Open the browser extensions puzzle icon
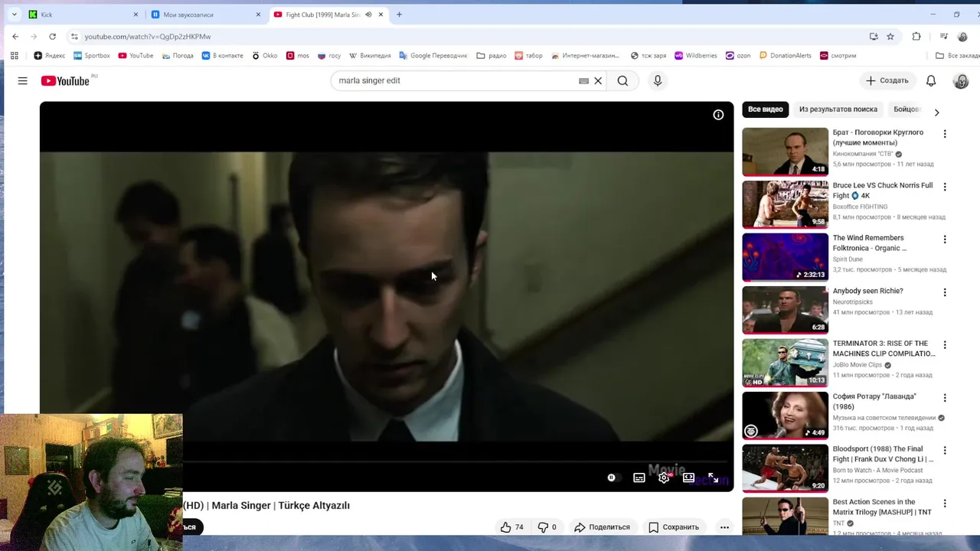 click(916, 36)
